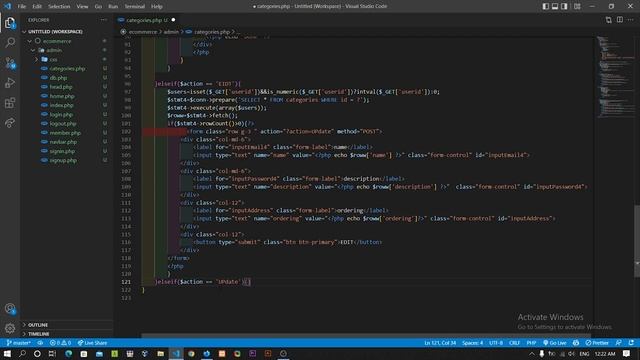The width and height of the screenshot is (640, 360).
Task: Open the Search view in activity bar
Action: [x=10, y=42]
